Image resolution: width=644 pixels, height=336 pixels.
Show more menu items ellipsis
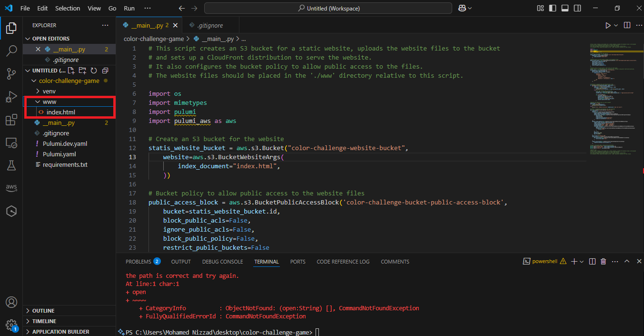pyautogui.click(x=148, y=9)
